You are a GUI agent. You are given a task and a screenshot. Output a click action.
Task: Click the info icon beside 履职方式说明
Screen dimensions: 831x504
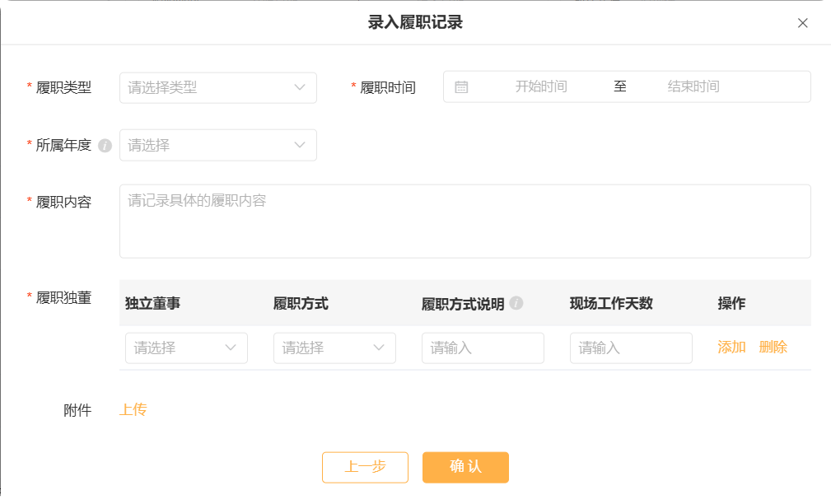tap(516, 302)
